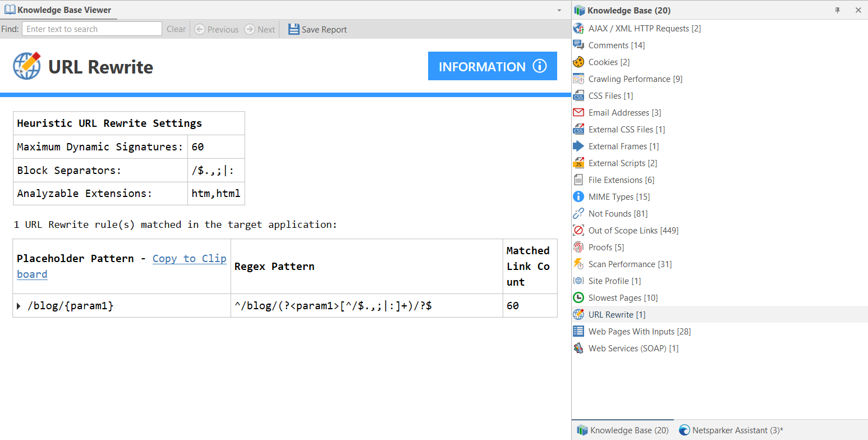Click inside the Find search field
The width and height of the screenshot is (868, 440).
91,29
